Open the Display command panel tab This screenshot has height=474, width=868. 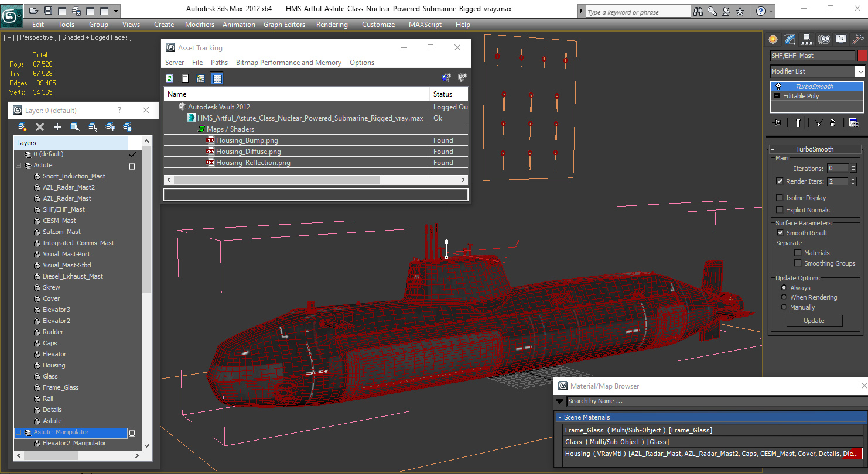point(841,39)
